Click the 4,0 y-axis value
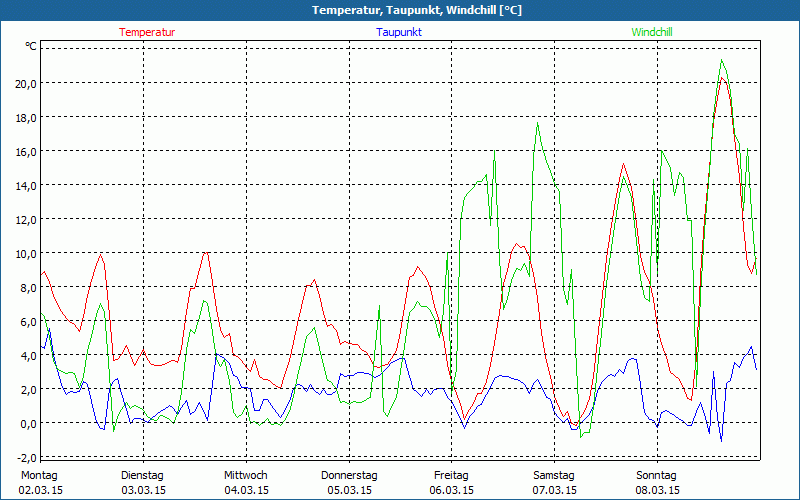Screen dimensions: 800x500 pyautogui.click(x=28, y=356)
